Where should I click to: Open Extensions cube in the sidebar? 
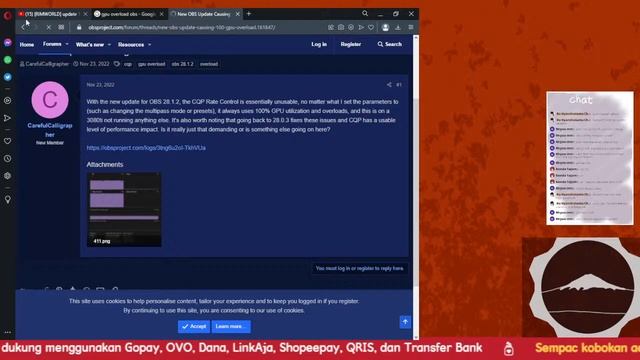coord(8,176)
